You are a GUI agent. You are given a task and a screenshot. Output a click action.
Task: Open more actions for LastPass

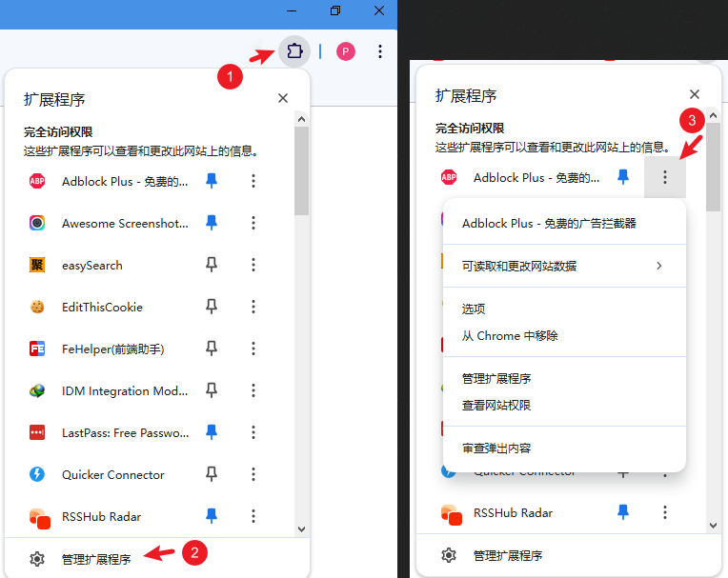253,432
